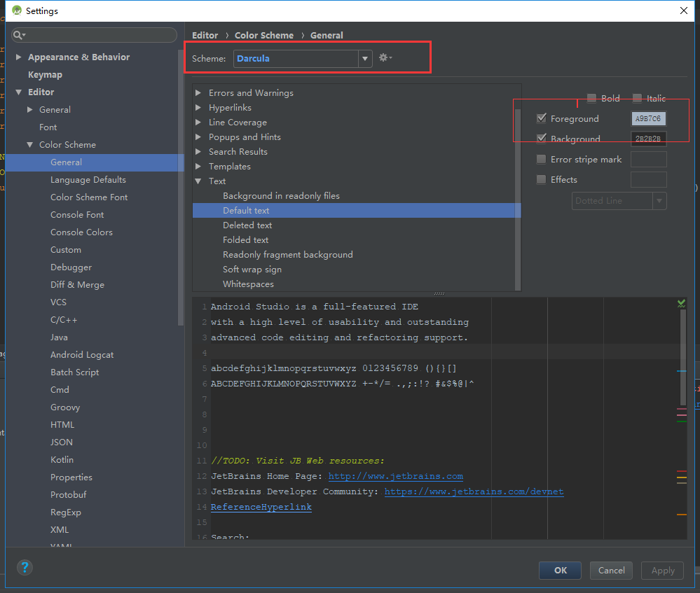Image resolution: width=700 pixels, height=593 pixels.
Task: Collapse the Text group
Action: (x=198, y=181)
